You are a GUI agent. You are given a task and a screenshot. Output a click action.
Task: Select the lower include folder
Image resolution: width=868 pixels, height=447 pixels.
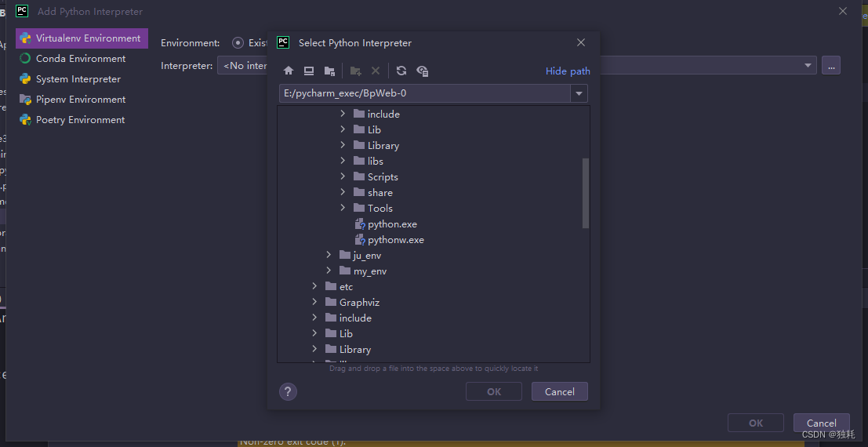[355, 318]
